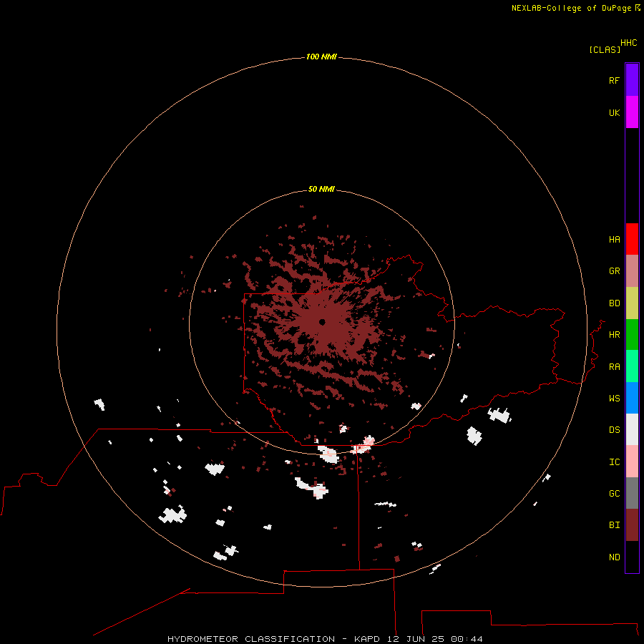
Task: Click the BI brown legend swatch
Action: tap(632, 525)
